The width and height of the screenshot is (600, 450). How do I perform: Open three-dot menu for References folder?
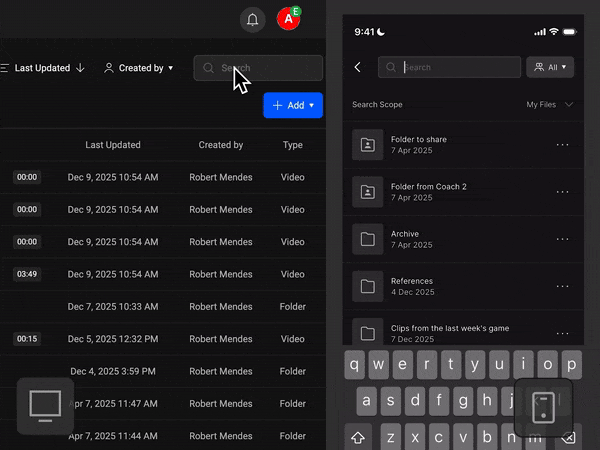[562, 286]
